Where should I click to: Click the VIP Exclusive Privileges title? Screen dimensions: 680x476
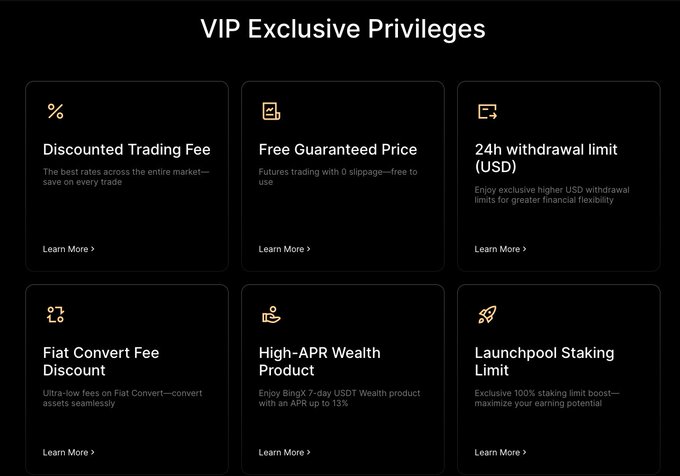coord(343,28)
